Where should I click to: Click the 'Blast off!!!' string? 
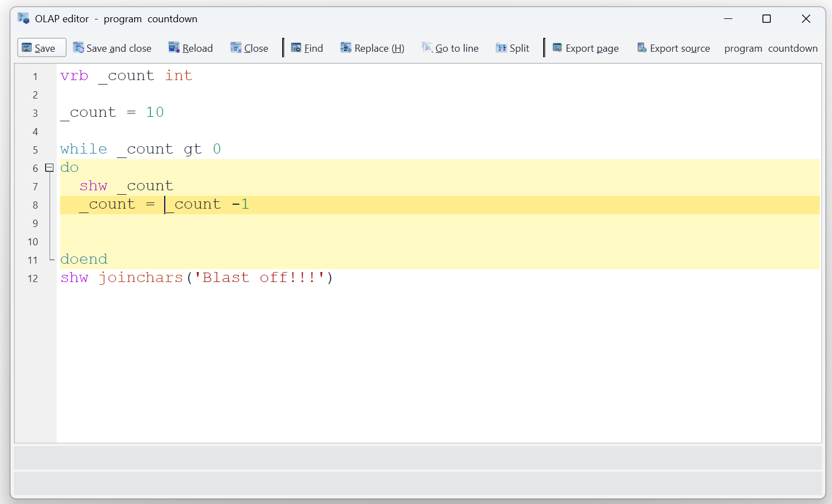tap(259, 278)
